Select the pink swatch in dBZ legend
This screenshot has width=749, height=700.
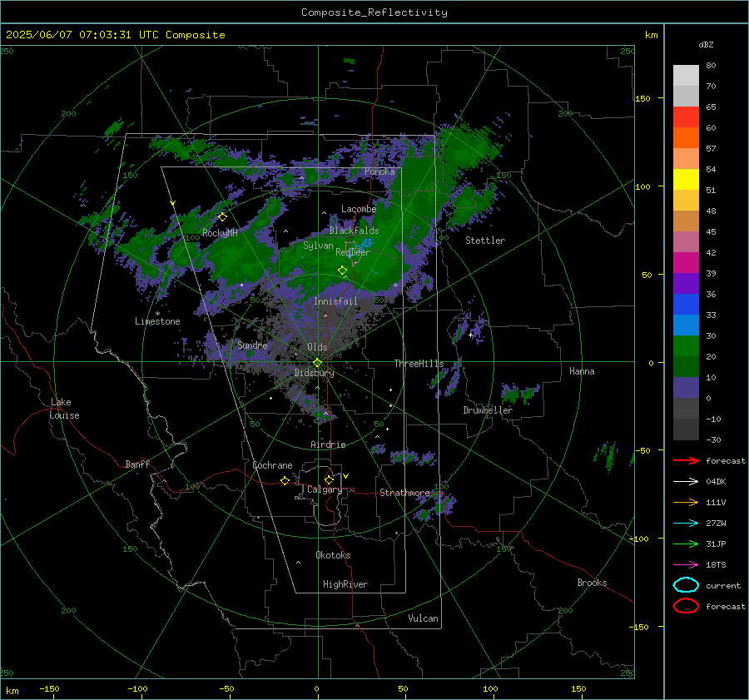(686, 241)
